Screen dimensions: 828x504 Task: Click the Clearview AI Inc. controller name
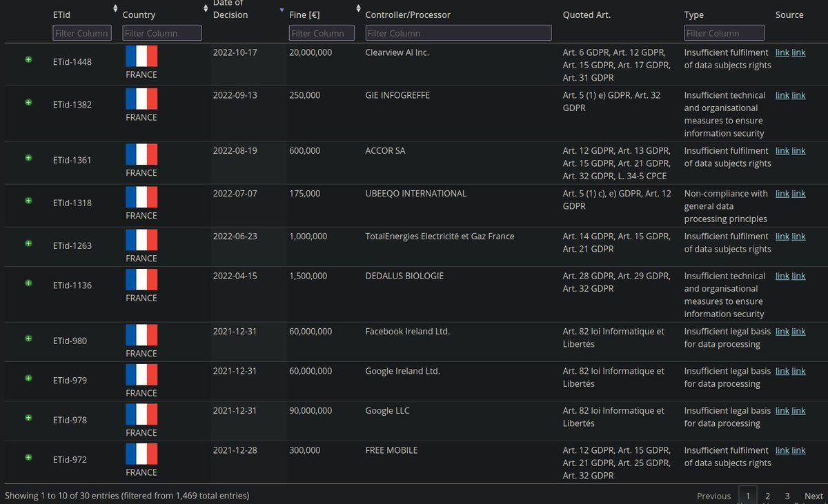[397, 52]
